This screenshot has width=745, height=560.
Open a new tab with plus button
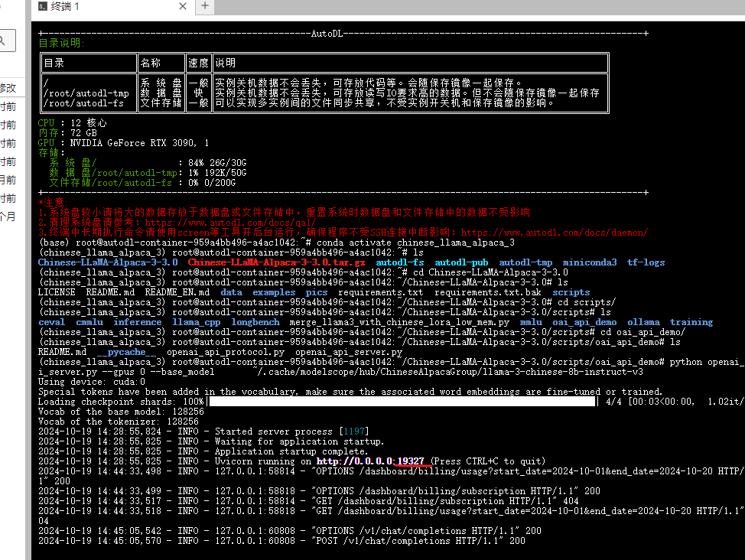[x=205, y=7]
